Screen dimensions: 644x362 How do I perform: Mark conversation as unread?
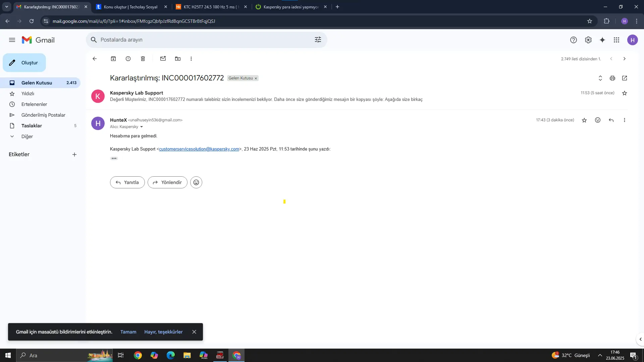tap(163, 59)
